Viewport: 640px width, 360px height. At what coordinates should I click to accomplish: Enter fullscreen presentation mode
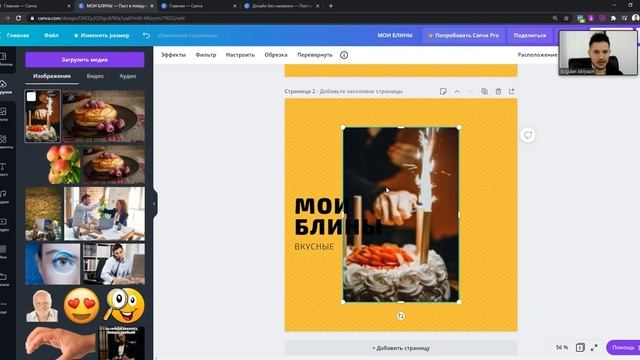pyautogui.click(x=594, y=347)
